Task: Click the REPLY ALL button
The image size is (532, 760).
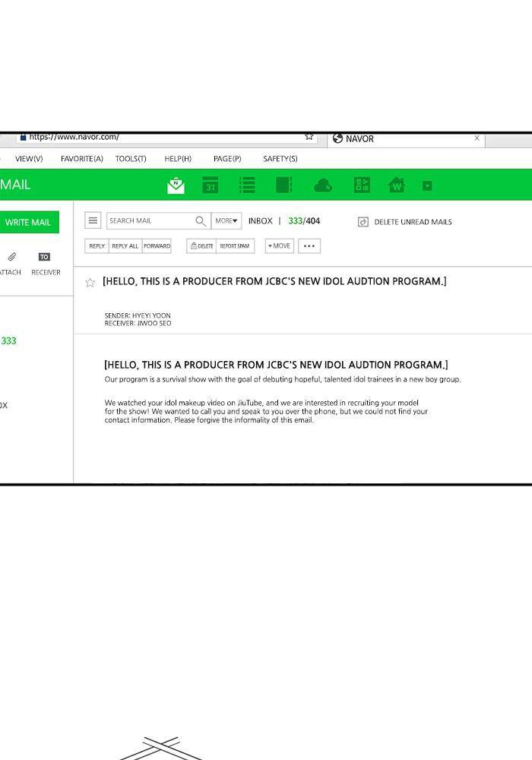Action: pos(125,246)
